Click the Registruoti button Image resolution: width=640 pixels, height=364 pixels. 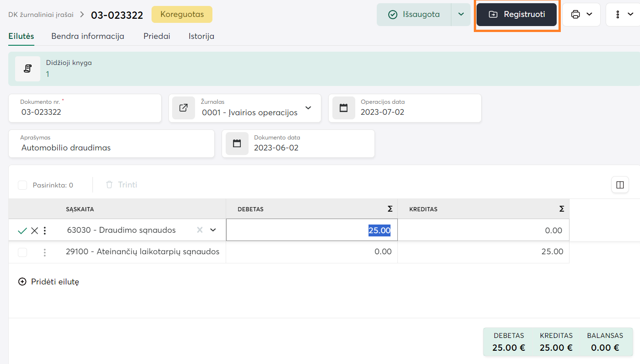[516, 15]
